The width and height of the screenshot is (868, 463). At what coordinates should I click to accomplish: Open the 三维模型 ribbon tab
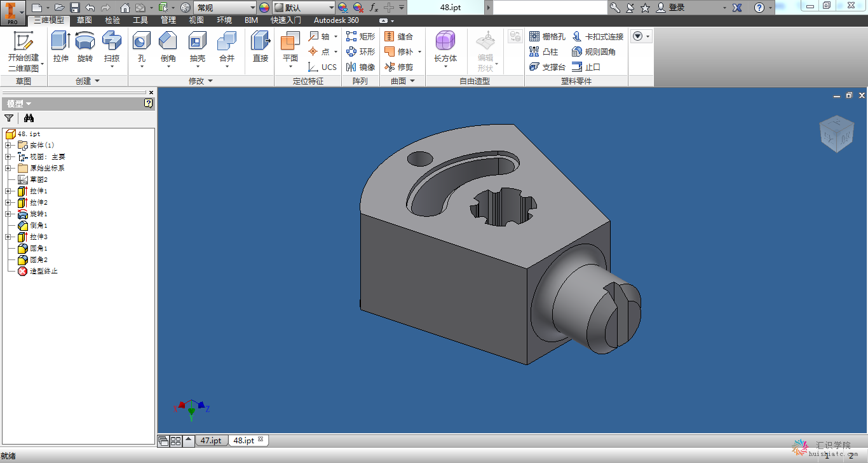(49, 20)
